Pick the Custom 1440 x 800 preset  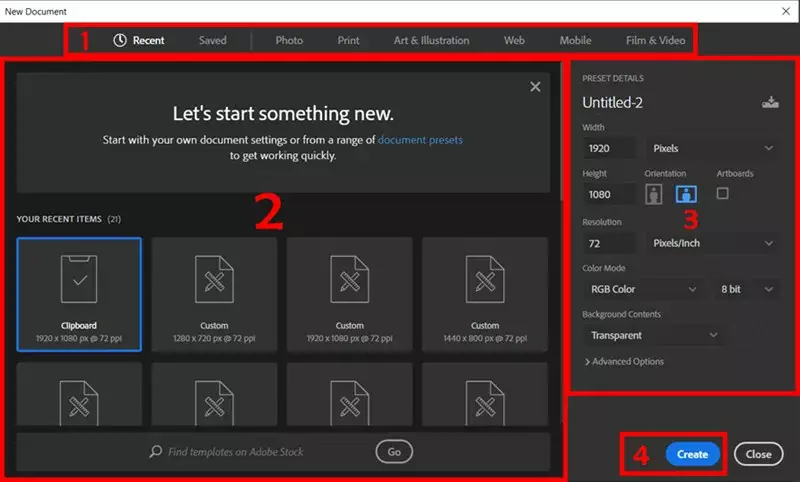click(485, 294)
